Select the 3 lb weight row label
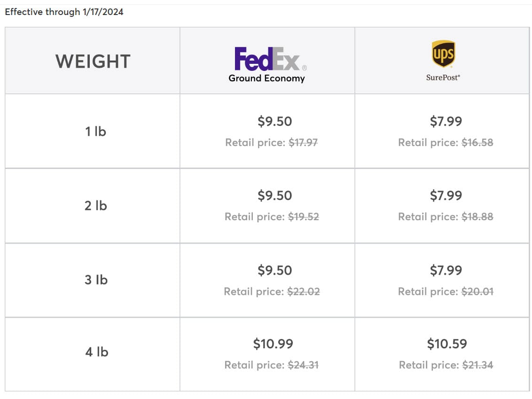 point(96,280)
